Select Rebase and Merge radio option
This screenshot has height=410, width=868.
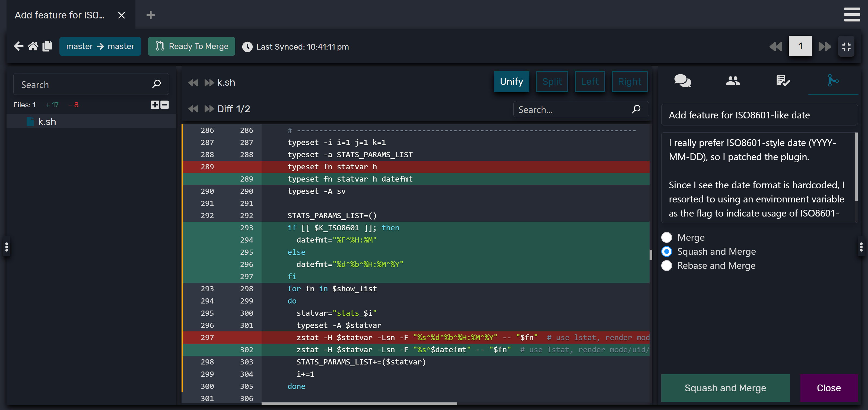666,266
